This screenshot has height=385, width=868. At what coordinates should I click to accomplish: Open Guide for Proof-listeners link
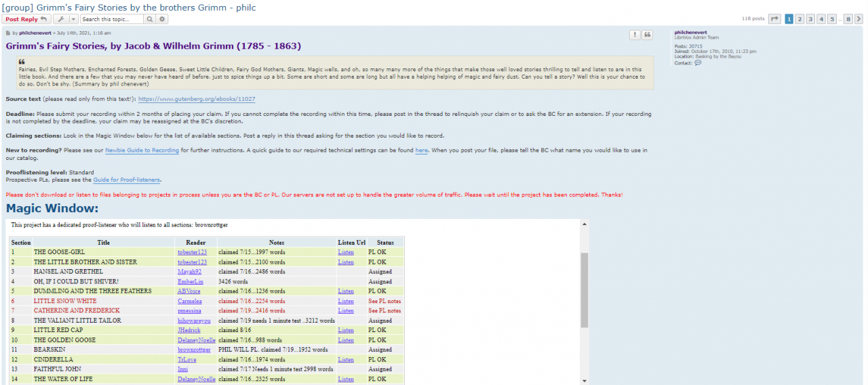pyautogui.click(x=127, y=180)
